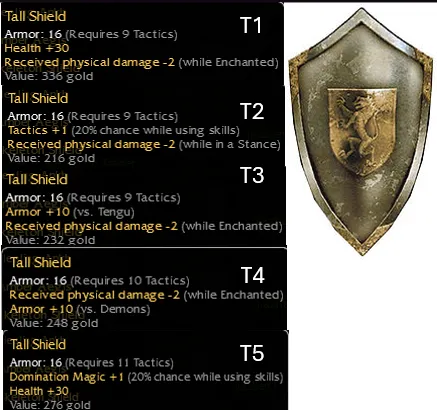Click Health +30 in T1 tooltip
Screen dimensions: 437x410
(x=37, y=48)
